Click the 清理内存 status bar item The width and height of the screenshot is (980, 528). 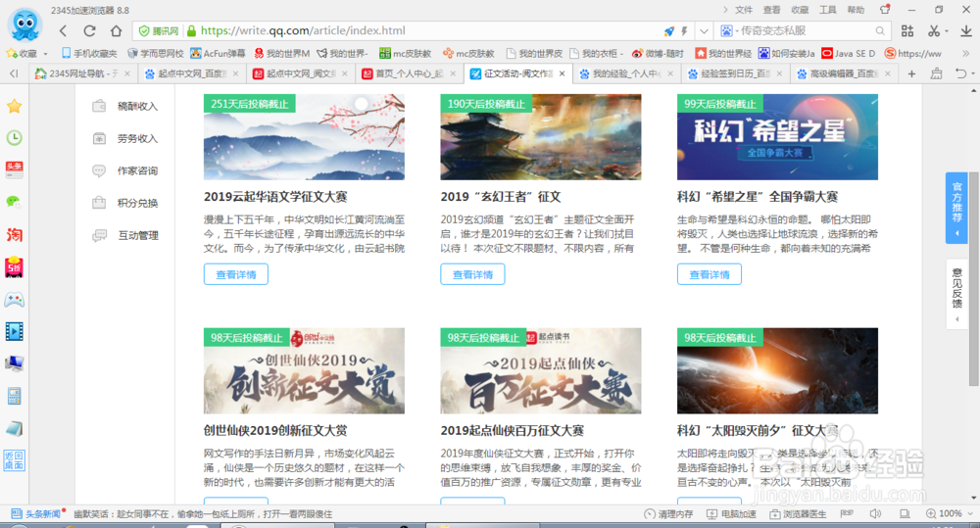click(x=668, y=513)
